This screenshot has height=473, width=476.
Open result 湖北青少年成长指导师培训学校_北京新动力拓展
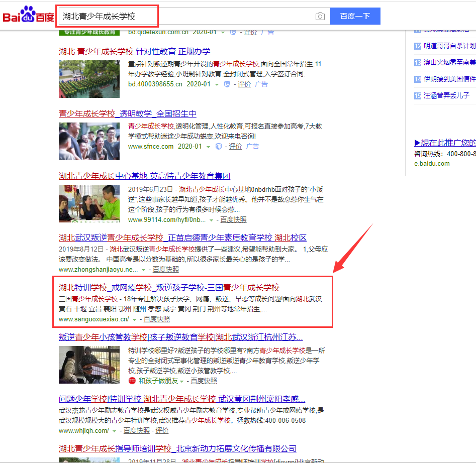coord(177,448)
